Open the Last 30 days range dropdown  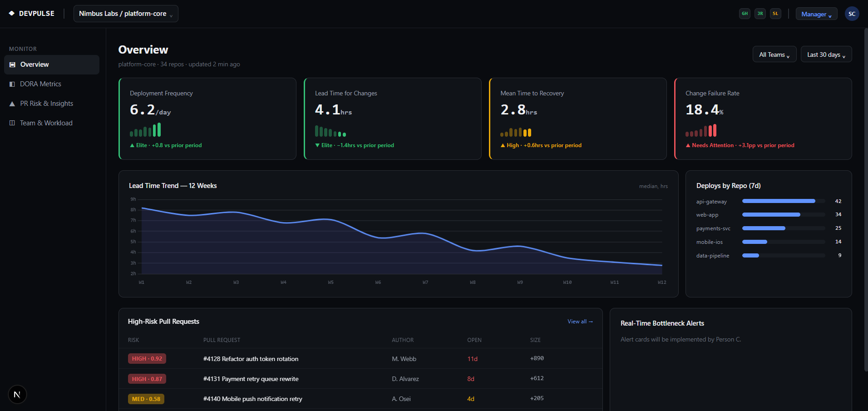[x=826, y=54]
